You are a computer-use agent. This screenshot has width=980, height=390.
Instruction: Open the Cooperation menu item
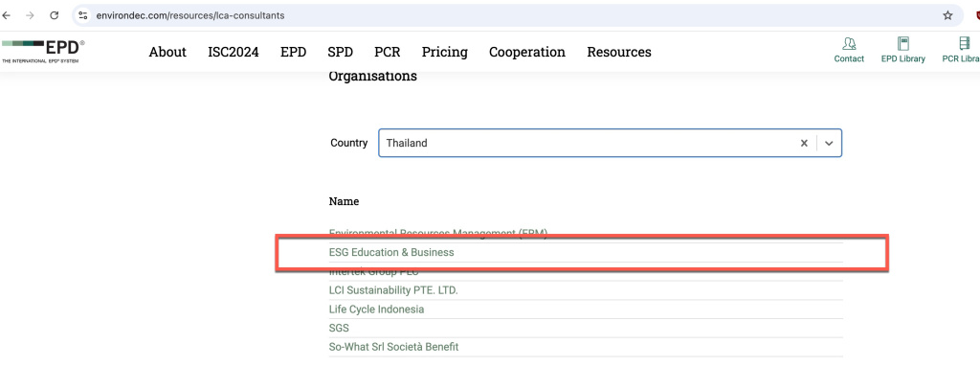click(x=527, y=52)
